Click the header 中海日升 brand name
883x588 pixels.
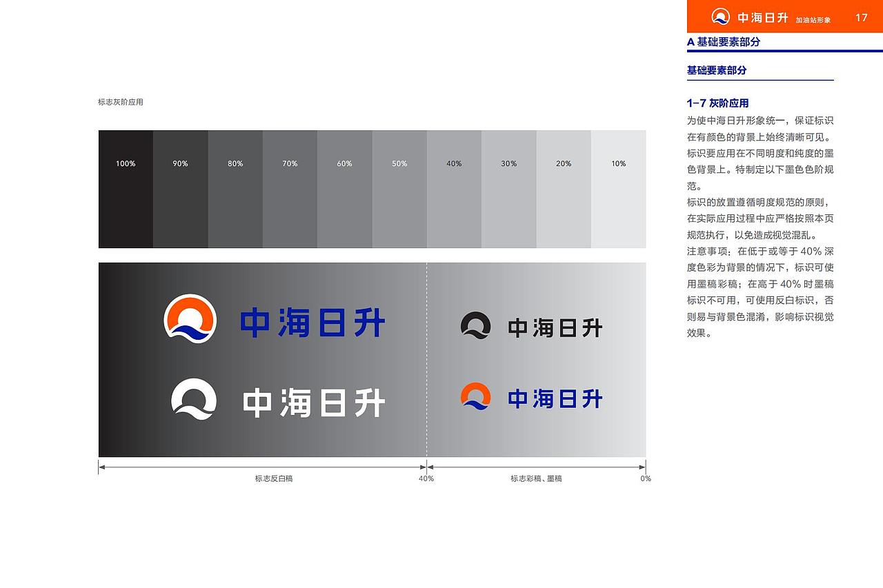tap(762, 18)
